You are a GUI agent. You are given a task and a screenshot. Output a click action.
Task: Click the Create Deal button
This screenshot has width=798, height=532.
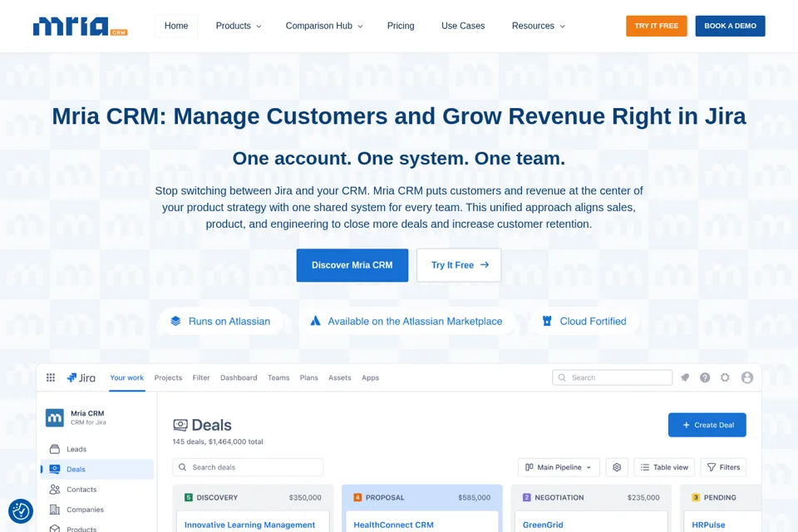707,425
